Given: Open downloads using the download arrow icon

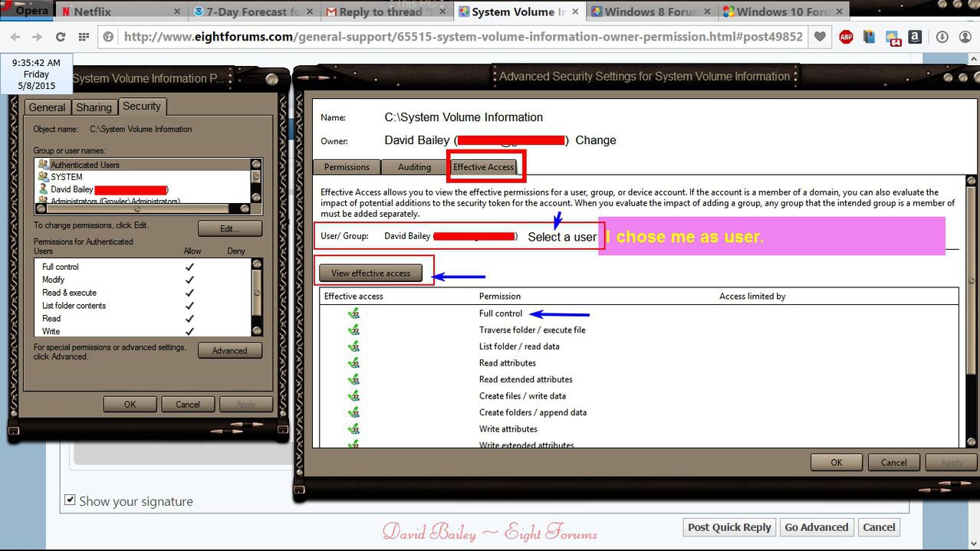Looking at the screenshot, I should point(942,36).
